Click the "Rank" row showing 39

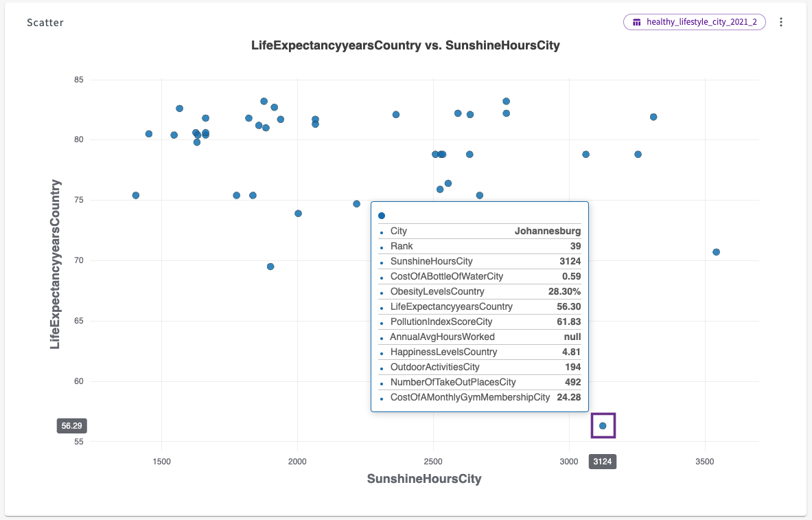480,246
